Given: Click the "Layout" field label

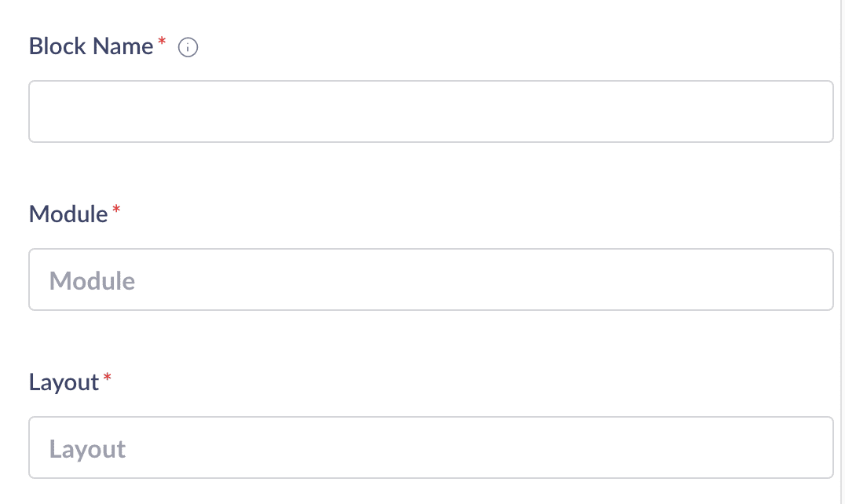Looking at the screenshot, I should (x=64, y=382).
